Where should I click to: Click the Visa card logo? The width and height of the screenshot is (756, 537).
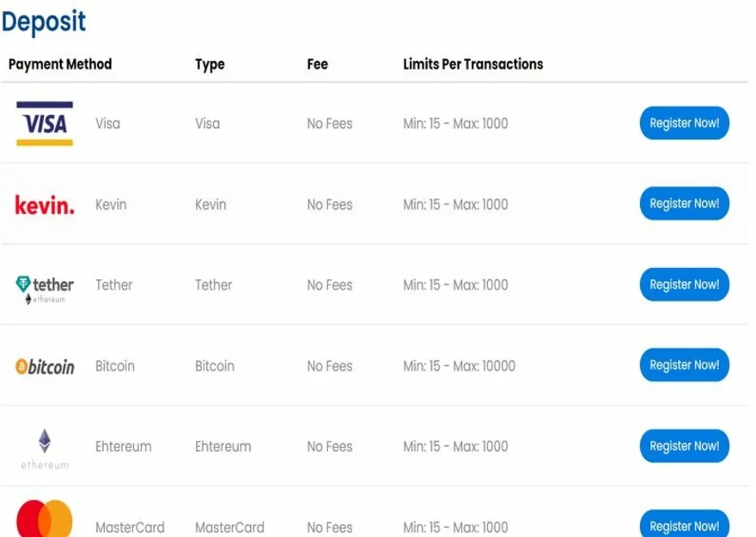45,124
